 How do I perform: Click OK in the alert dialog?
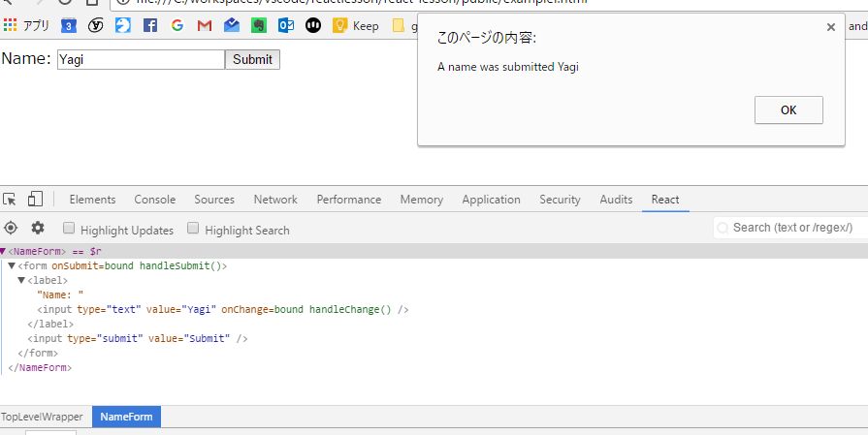pyautogui.click(x=788, y=110)
